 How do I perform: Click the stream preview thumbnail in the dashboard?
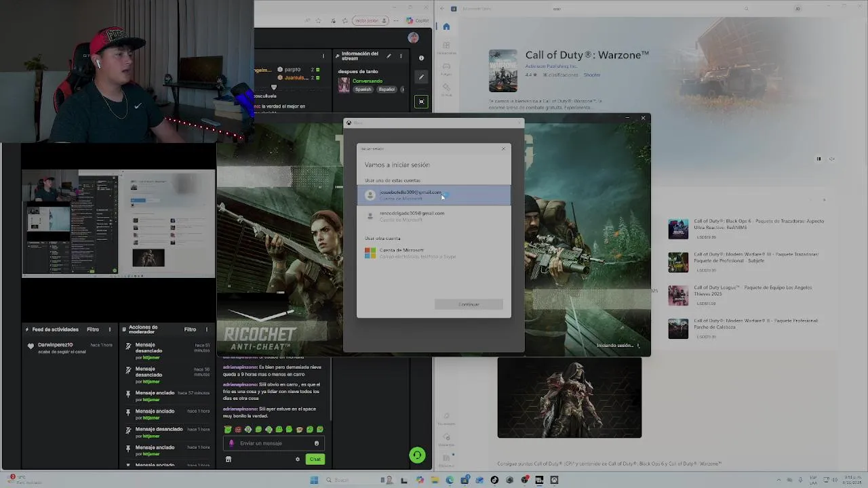point(119,224)
